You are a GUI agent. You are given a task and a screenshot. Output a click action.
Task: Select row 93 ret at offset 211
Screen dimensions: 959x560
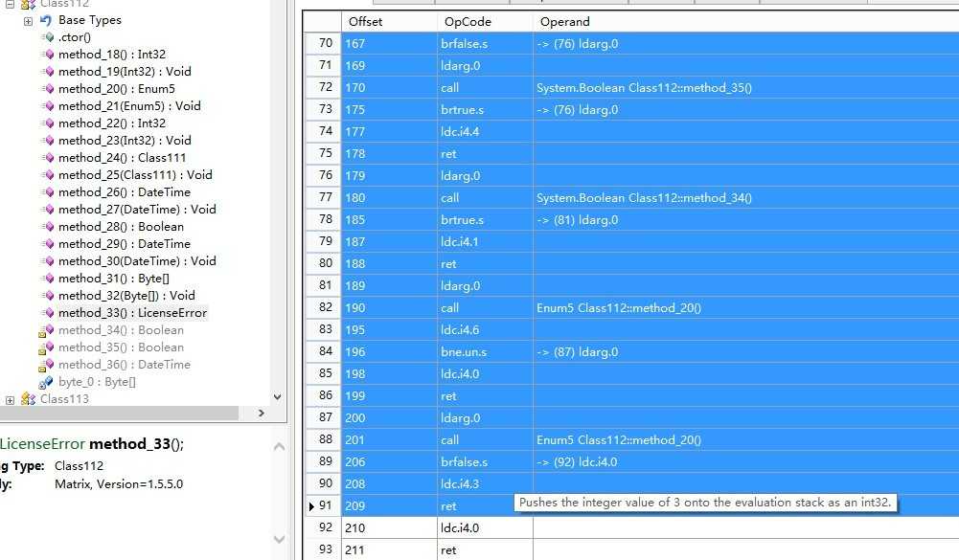(x=631, y=549)
